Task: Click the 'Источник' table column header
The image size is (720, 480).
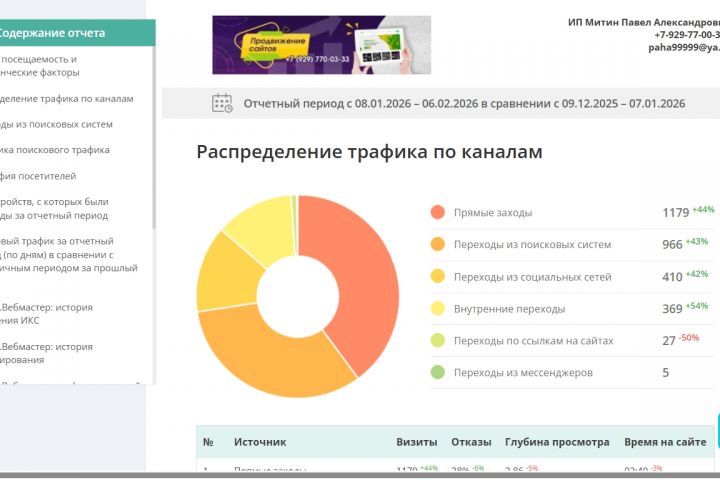Action: click(260, 442)
